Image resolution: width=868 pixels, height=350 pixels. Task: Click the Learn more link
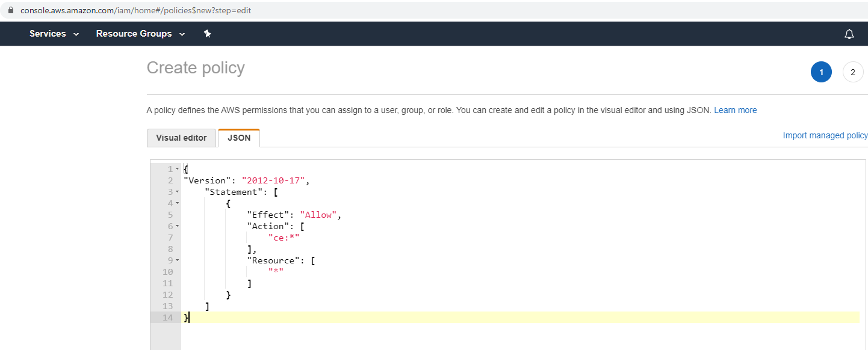(735, 110)
